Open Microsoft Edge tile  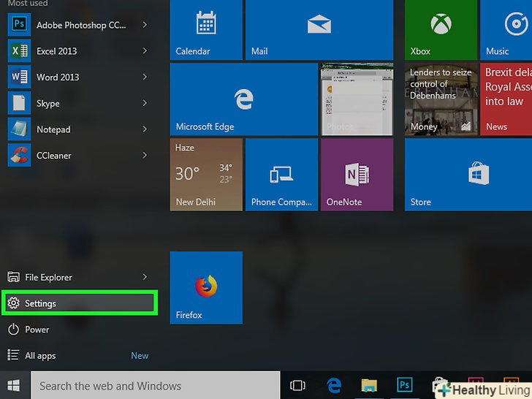(243, 99)
